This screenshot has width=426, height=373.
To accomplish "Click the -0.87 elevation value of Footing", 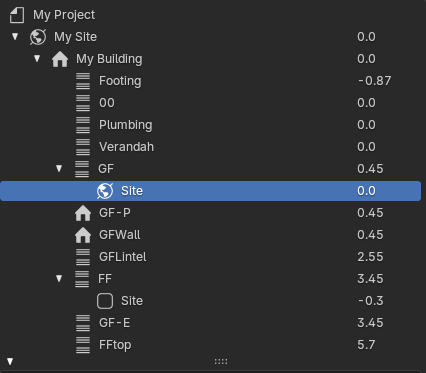I will 374,81.
